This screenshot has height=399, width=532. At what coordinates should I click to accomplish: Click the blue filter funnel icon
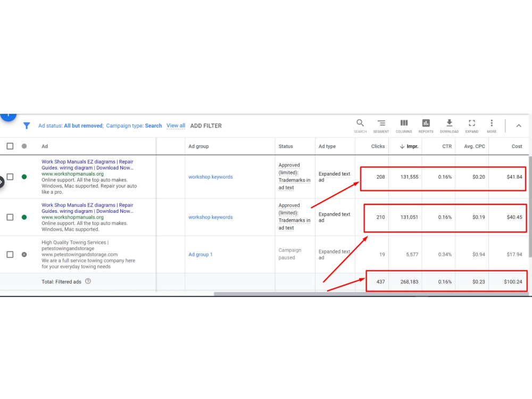(x=27, y=126)
